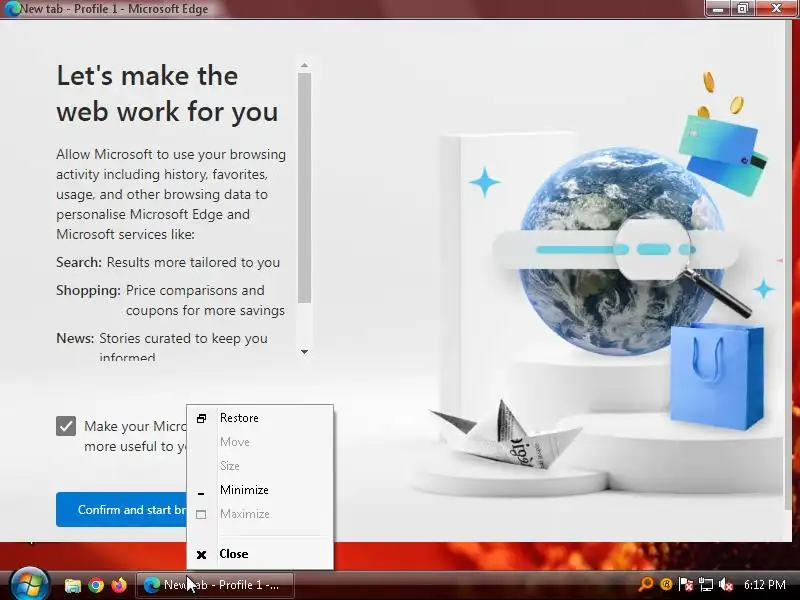Screen dimensions: 800x600
Task: Open the 6:12 PM clock
Action: click(764, 584)
